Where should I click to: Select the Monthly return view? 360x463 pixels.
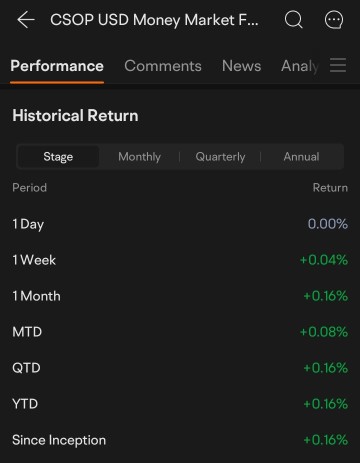[140, 157]
